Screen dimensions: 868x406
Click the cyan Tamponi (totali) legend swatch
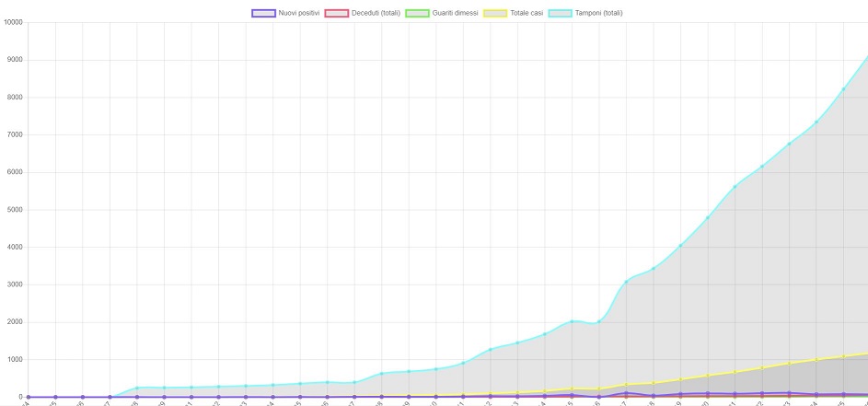(561, 14)
